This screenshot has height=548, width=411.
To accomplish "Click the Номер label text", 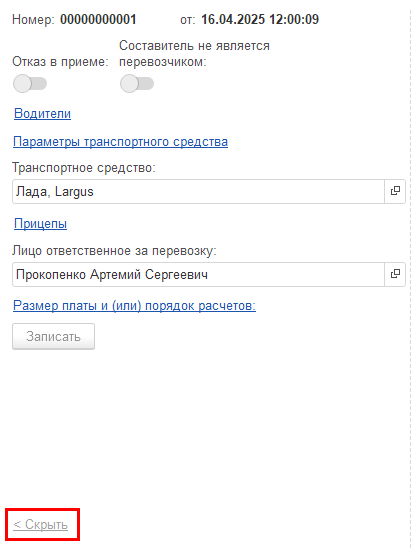I will coord(33,20).
